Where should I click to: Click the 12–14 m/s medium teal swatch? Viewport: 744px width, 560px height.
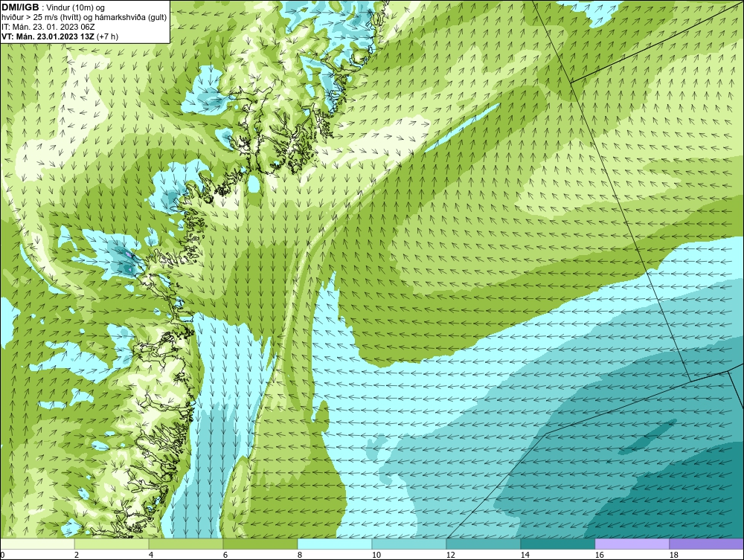(x=484, y=544)
